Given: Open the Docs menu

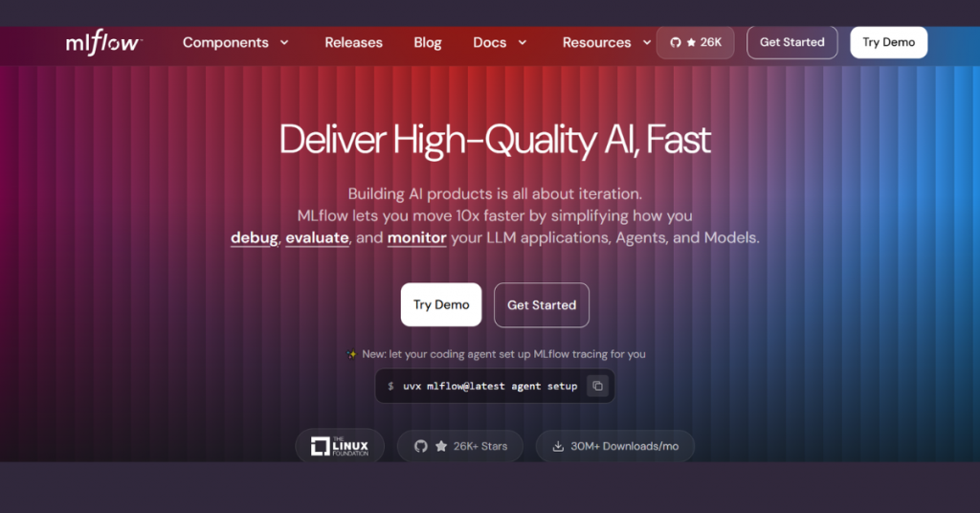Looking at the screenshot, I should (489, 42).
